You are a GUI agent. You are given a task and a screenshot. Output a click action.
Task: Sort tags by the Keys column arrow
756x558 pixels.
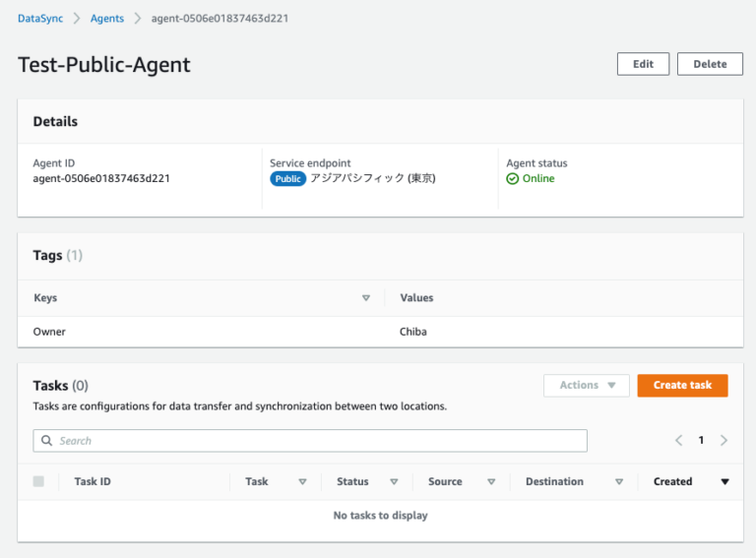tap(366, 298)
